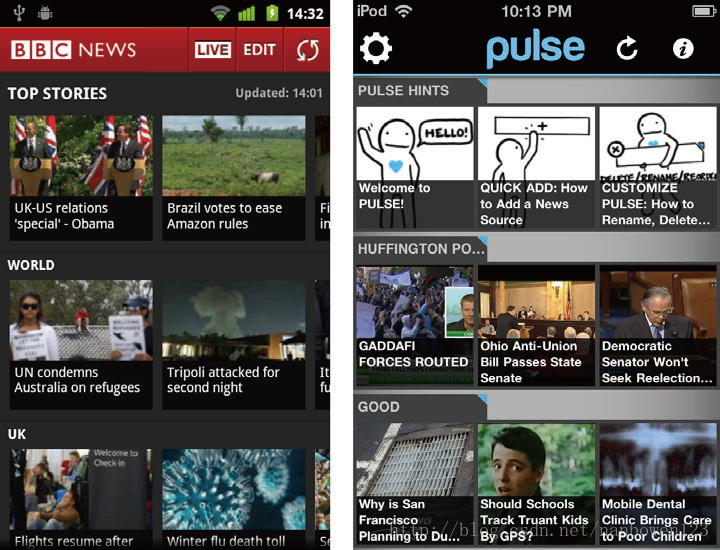Tap the refresh icon in BBC News header
The height and width of the screenshot is (550, 720).
307,50
